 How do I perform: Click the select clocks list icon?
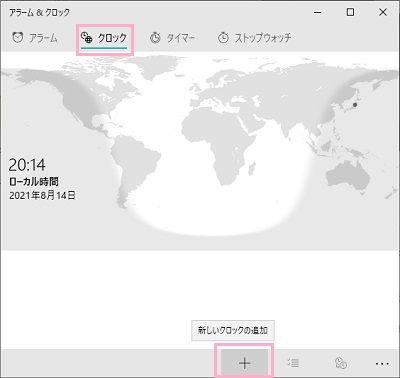(293, 363)
